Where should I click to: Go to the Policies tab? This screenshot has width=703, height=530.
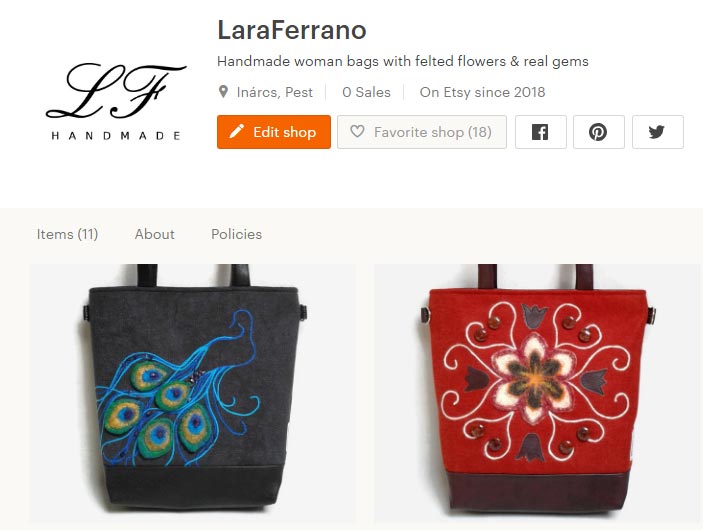point(236,234)
